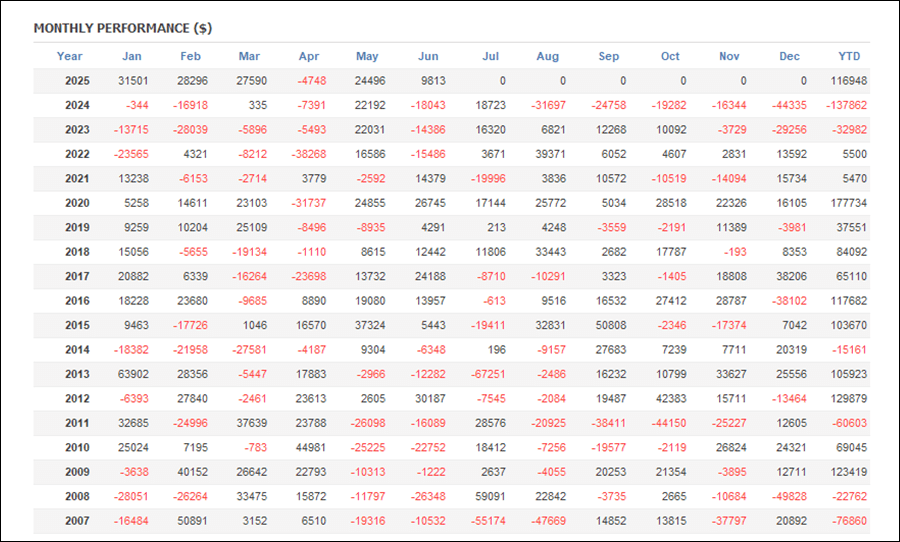
Task: Click December 2008 value -49828
Action: (x=789, y=497)
